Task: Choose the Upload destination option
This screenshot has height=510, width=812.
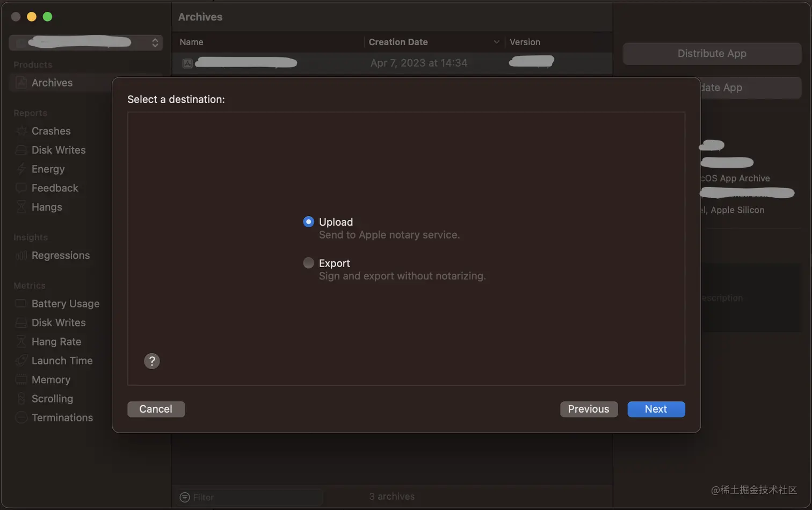Action: 308,221
